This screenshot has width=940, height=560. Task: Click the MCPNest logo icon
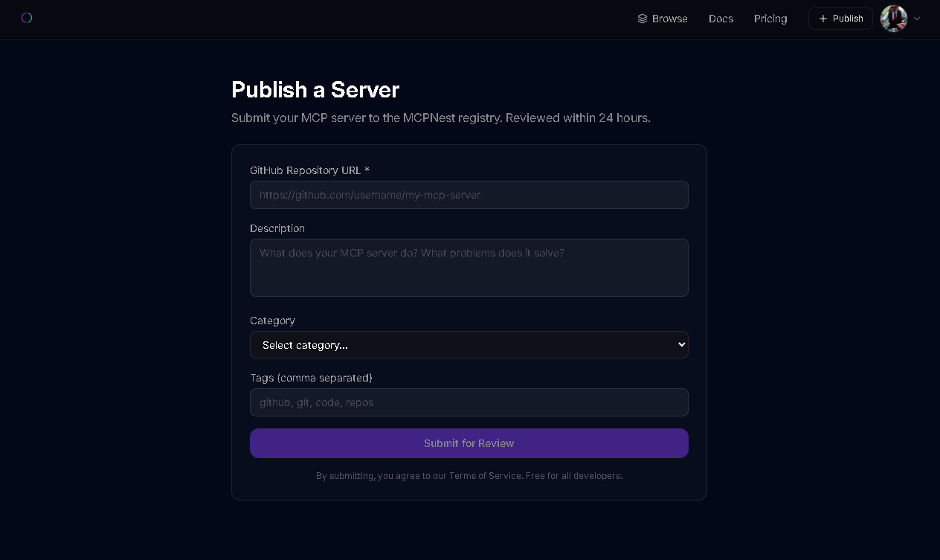pos(27,18)
